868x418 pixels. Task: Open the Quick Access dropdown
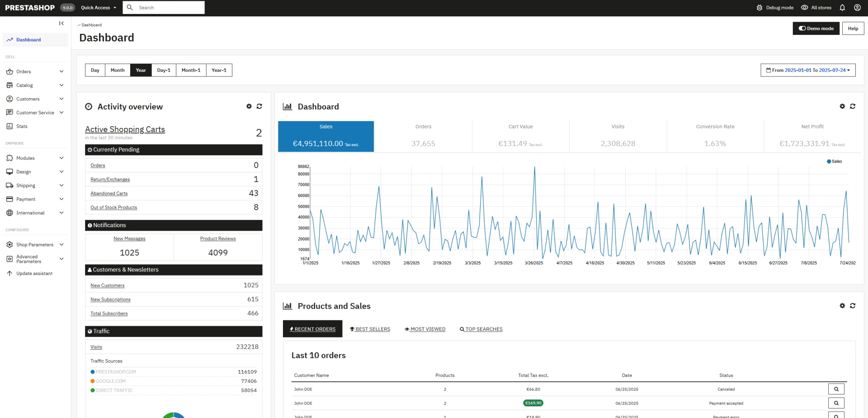coord(99,8)
